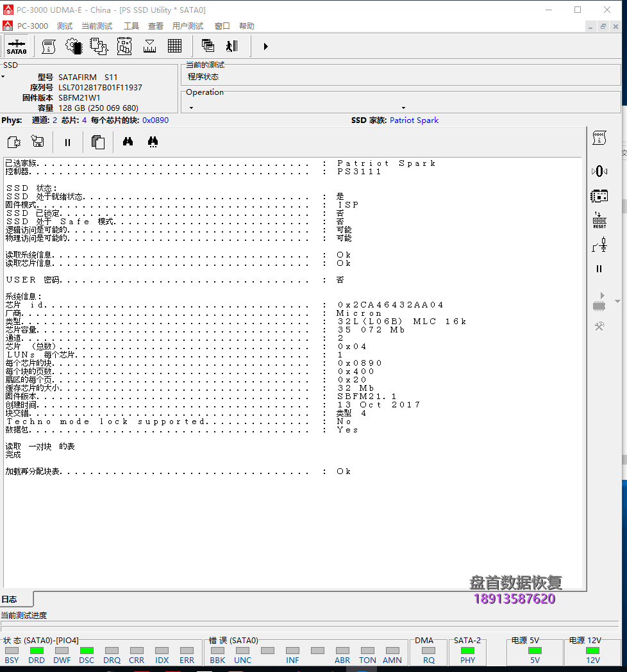Image resolution: width=627 pixels, height=672 pixels.
Task: Click the Patriot Spark family link
Action: 414,120
